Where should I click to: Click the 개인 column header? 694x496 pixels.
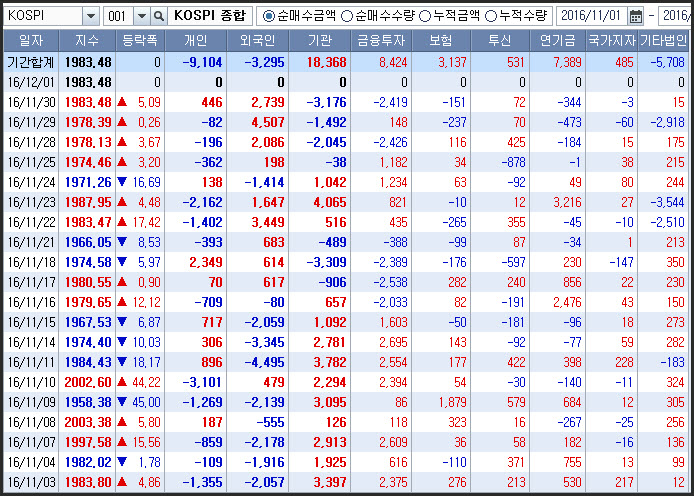coord(196,41)
